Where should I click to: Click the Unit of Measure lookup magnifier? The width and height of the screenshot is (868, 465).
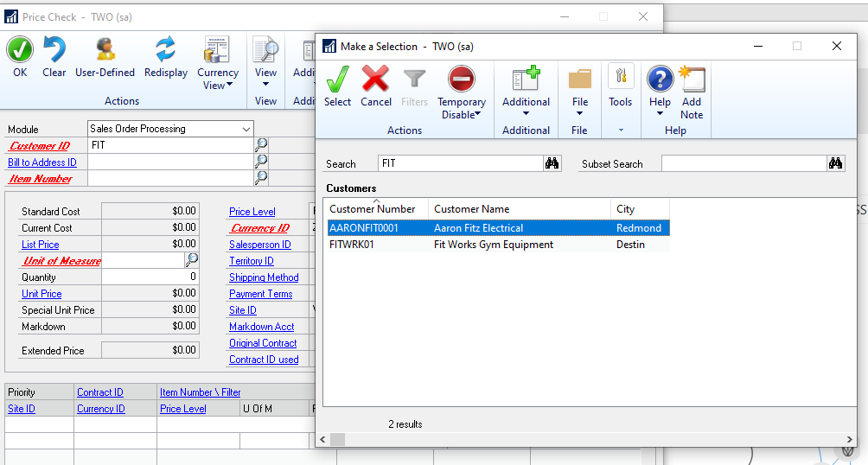pos(192,259)
